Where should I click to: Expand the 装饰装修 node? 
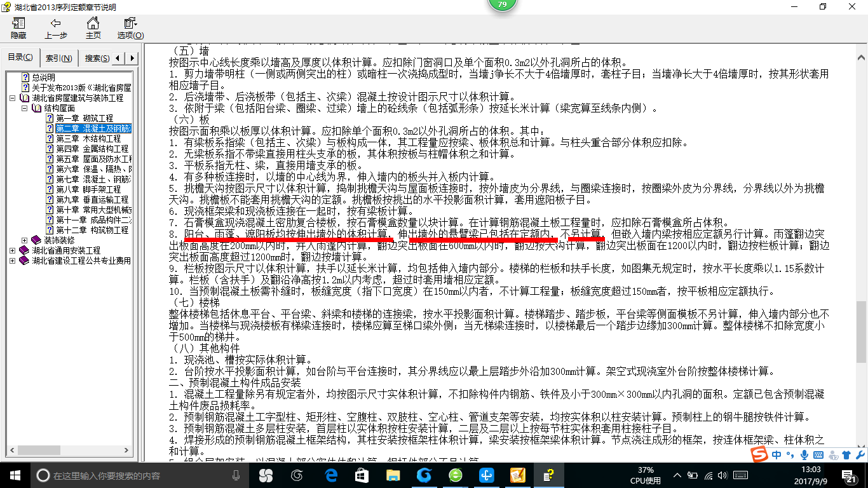24,240
